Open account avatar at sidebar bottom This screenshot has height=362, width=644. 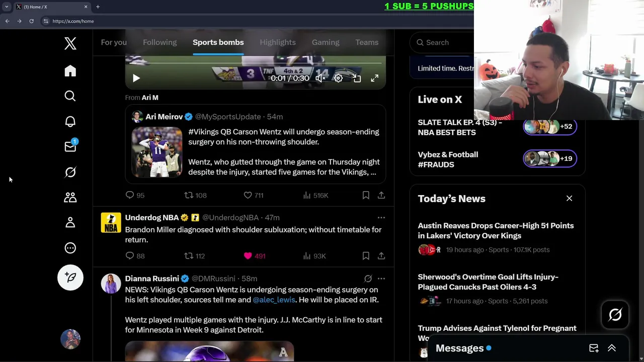click(x=70, y=339)
